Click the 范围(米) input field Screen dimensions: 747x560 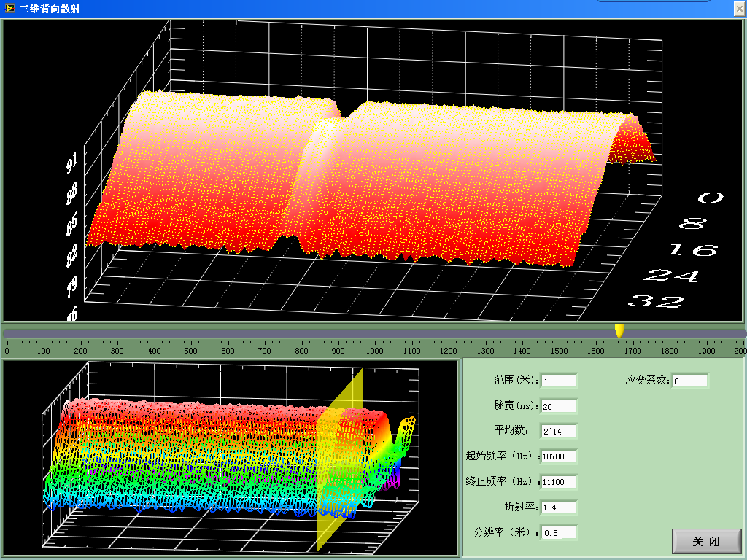tap(559, 381)
